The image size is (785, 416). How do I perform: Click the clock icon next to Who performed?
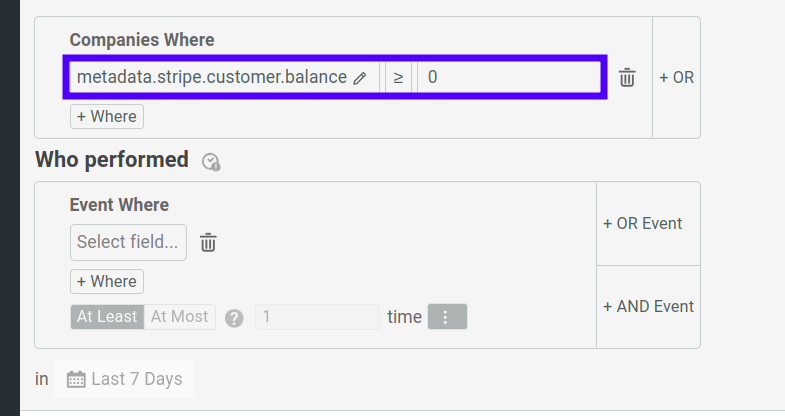tap(210, 161)
